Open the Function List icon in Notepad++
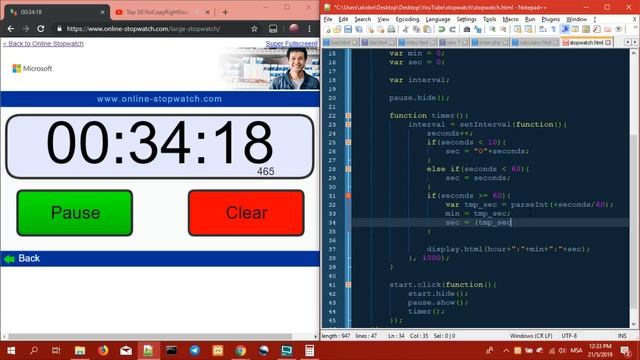 (x=597, y=29)
